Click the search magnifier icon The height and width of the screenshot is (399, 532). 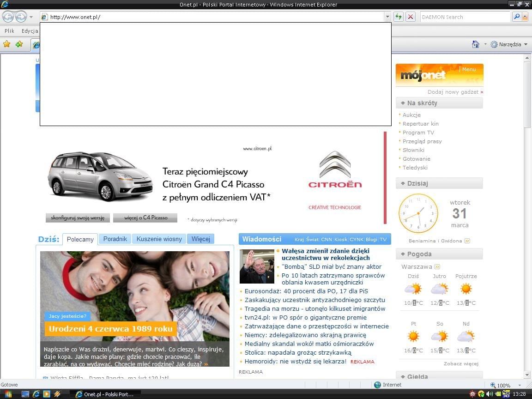(517, 17)
